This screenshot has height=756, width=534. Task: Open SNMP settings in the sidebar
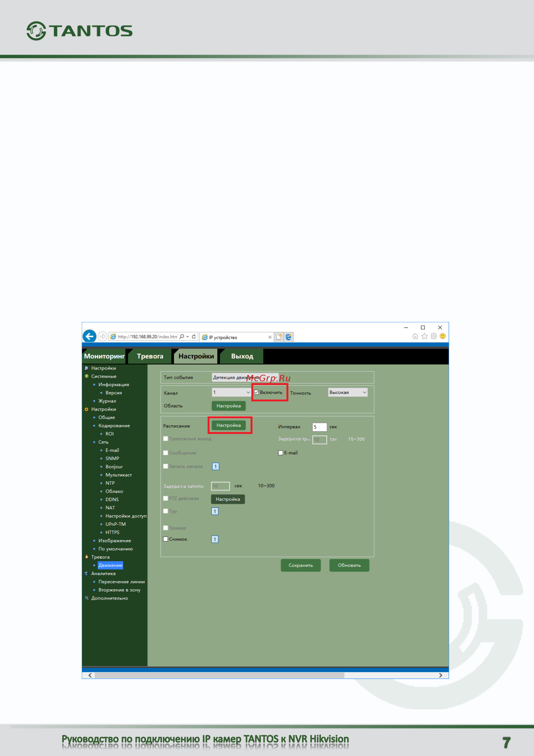(x=112, y=458)
